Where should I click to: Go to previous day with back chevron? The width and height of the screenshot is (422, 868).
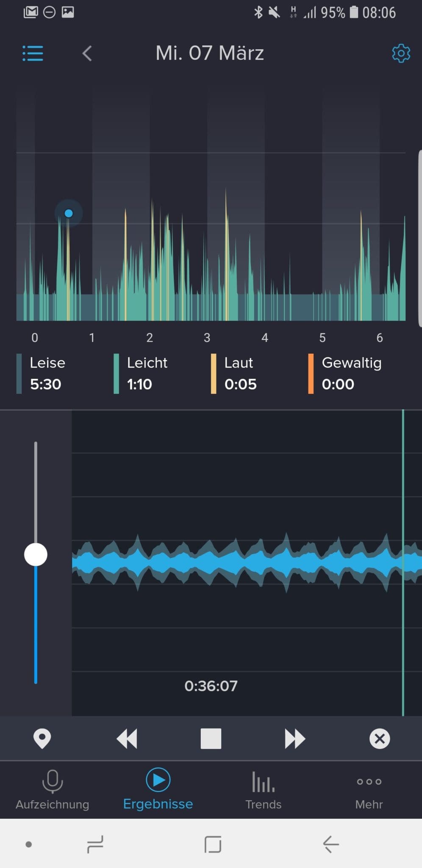(87, 54)
